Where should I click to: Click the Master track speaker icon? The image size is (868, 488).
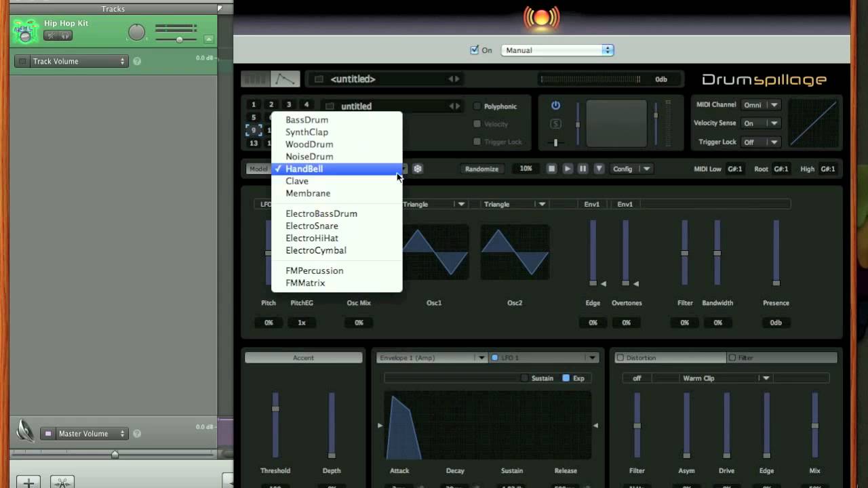click(26, 430)
